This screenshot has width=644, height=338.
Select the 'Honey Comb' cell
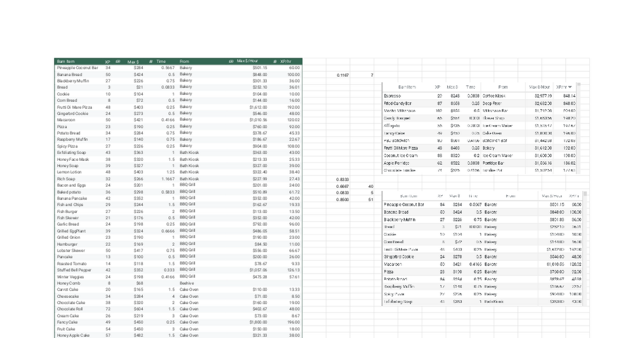68,283
